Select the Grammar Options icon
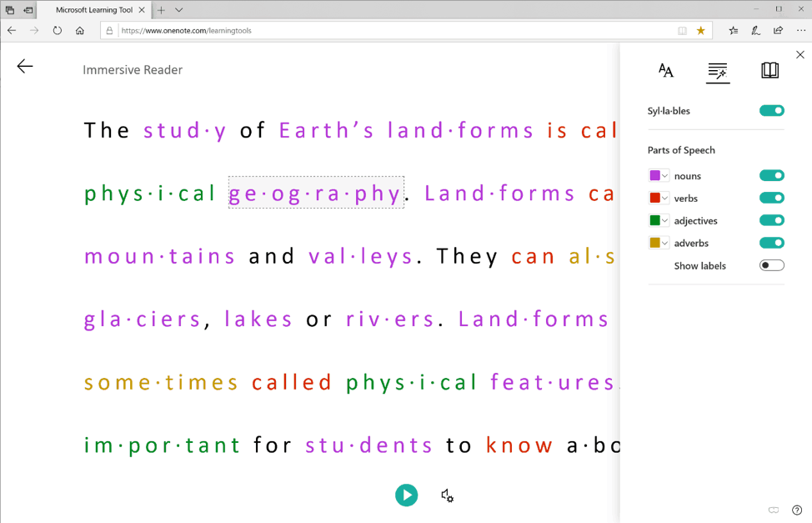 click(717, 72)
